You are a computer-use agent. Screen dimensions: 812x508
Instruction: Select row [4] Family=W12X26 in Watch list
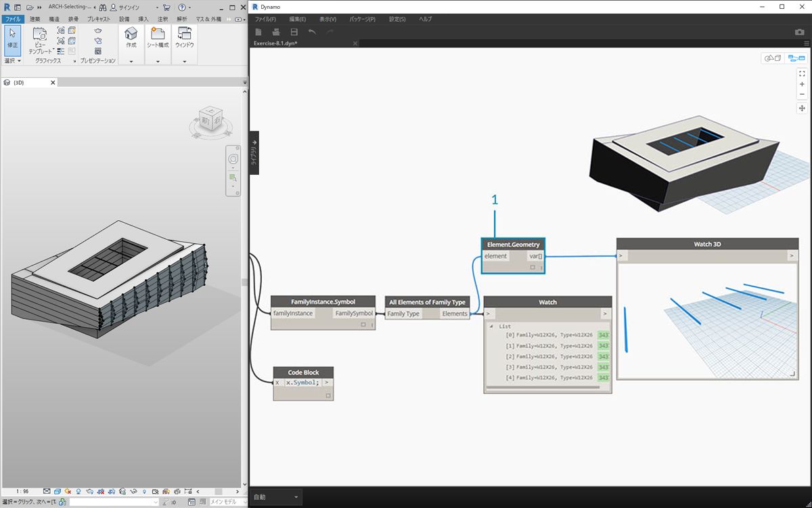click(x=549, y=377)
